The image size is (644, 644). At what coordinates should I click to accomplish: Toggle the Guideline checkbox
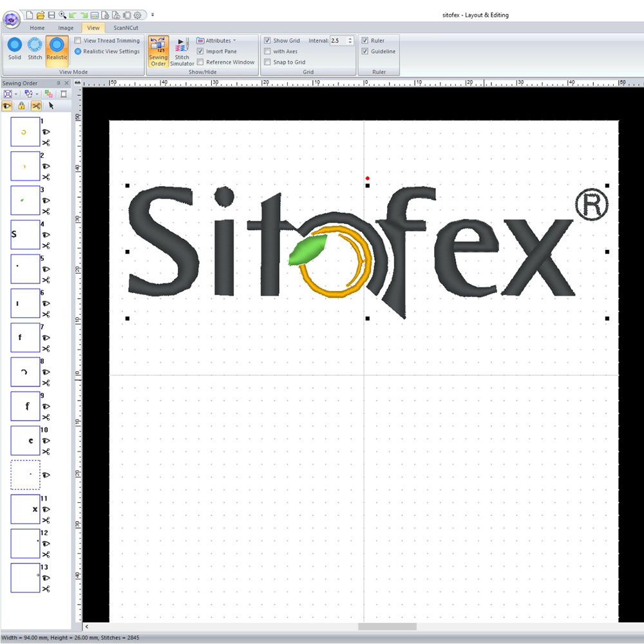[x=365, y=52]
